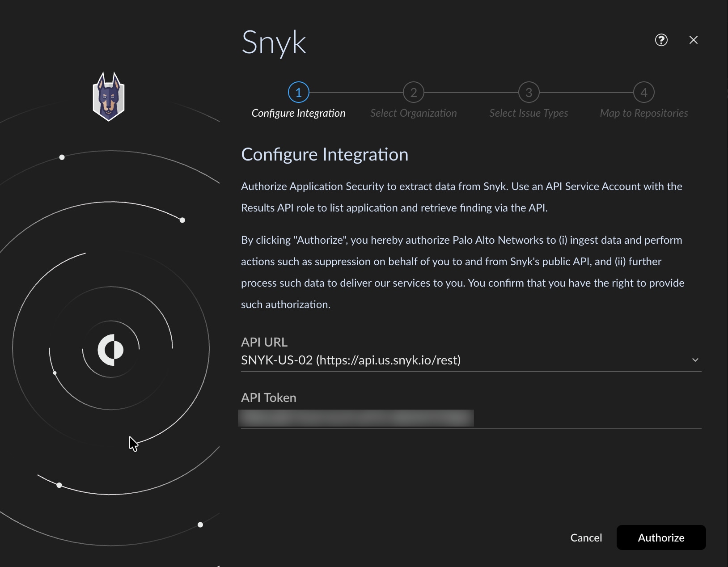
Task: Click the Cortex half-circle logo
Action: [110, 349]
